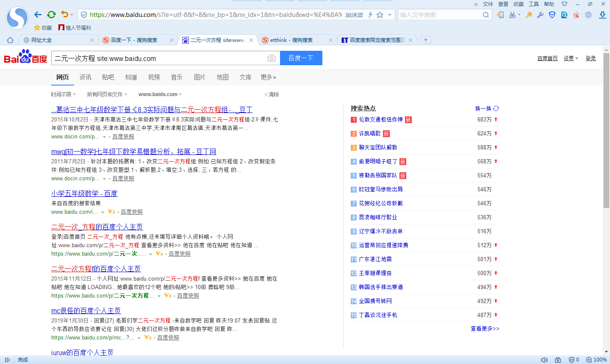Select the 贴吧 search category
This screenshot has height=364, width=610.
[108, 77]
